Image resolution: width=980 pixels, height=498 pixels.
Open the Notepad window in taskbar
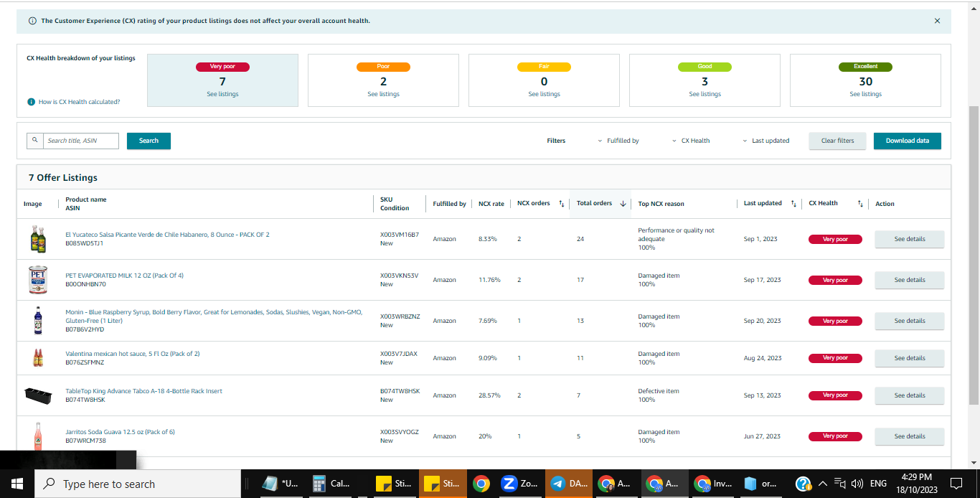(x=281, y=484)
